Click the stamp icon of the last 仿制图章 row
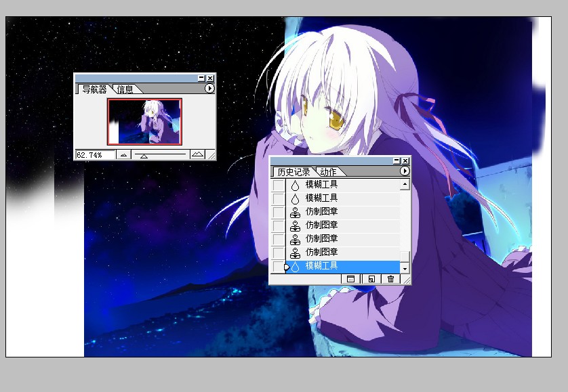Screen dimensions: 568x392 pyautogui.click(x=296, y=253)
